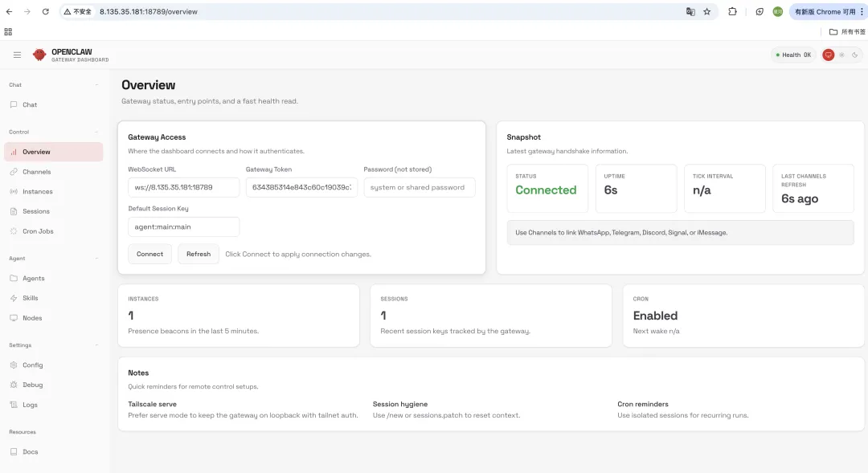Enable light theme with sun icon

841,55
